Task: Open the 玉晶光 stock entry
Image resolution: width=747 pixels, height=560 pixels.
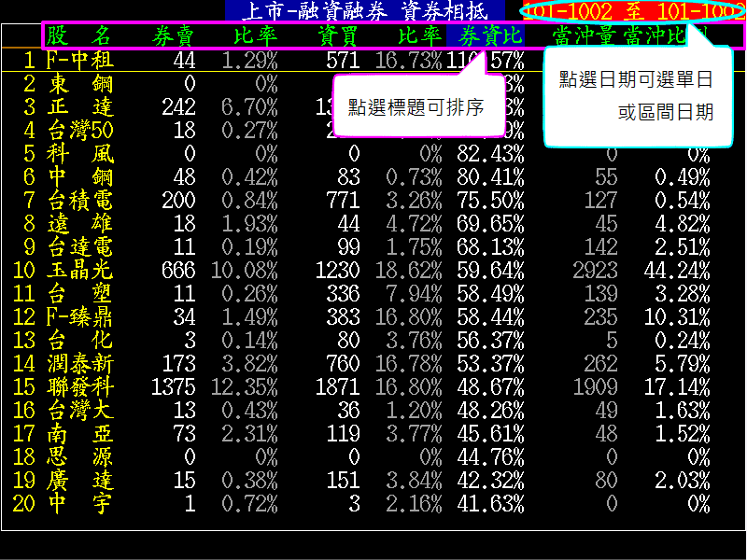Action: pyautogui.click(x=78, y=270)
